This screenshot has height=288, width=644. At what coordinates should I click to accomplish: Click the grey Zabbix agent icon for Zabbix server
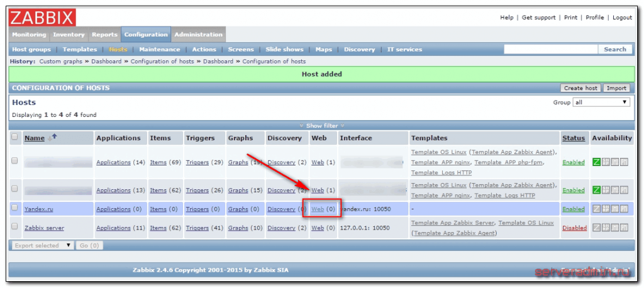pos(597,228)
